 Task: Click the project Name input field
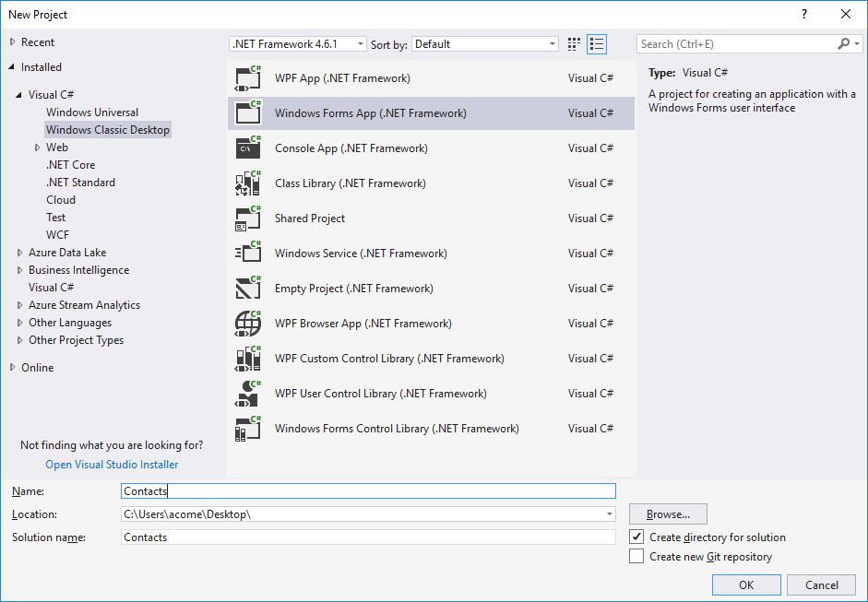coord(368,490)
